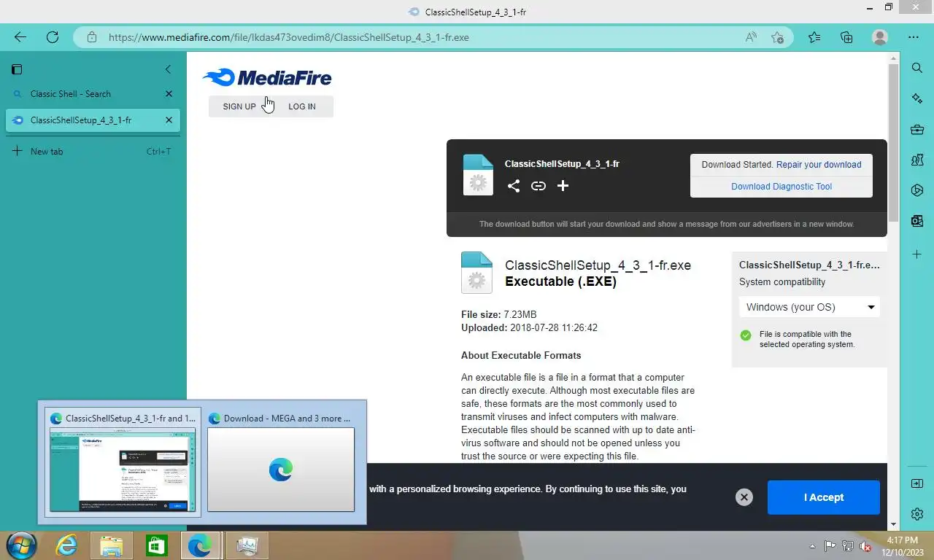Image resolution: width=934 pixels, height=560 pixels.
Task: Refresh the current page
Action: [53, 37]
